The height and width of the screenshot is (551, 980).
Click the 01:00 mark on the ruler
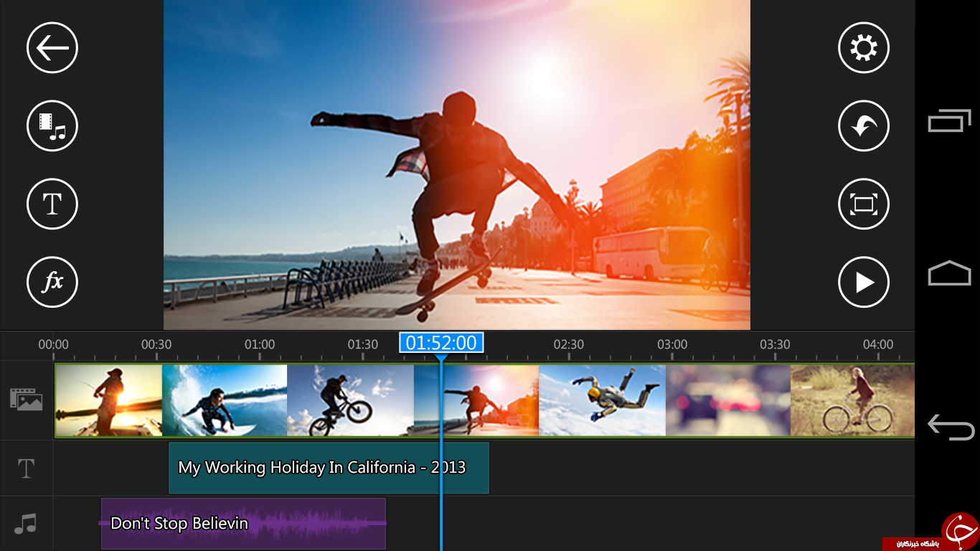pos(260,345)
